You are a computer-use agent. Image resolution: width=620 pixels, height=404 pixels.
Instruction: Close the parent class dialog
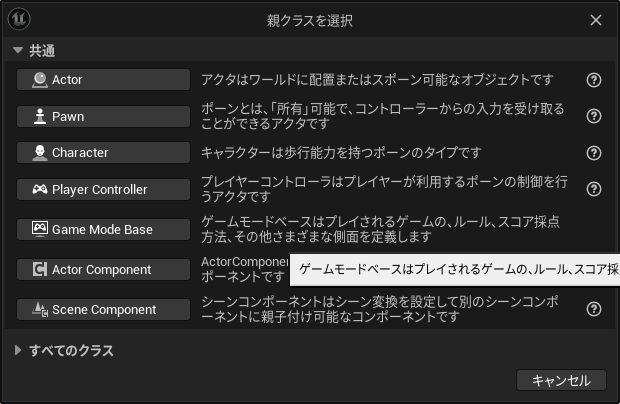pos(595,20)
